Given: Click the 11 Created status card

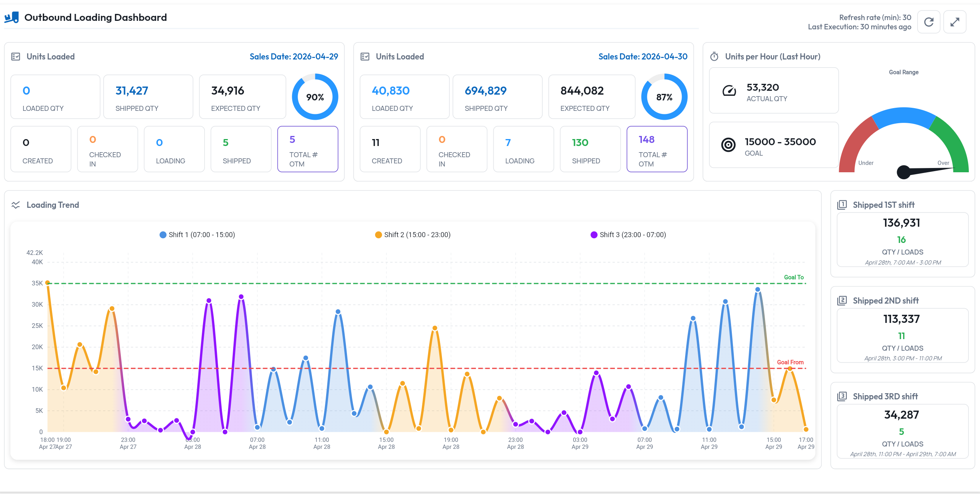Looking at the screenshot, I should tap(390, 149).
